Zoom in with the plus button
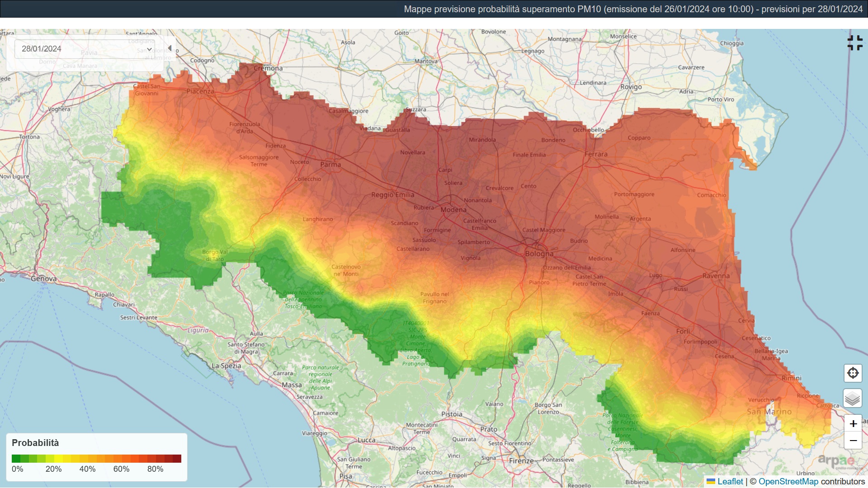This screenshot has width=868, height=488. point(853,424)
